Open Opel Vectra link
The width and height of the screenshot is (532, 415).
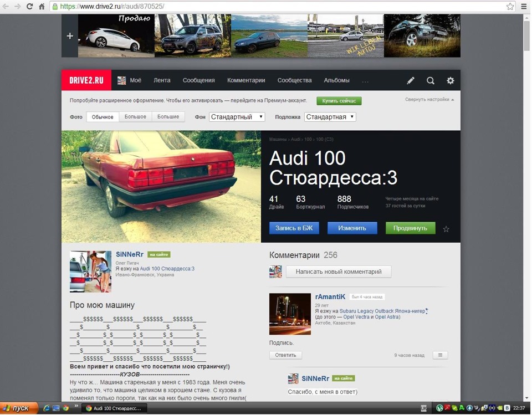(356, 317)
